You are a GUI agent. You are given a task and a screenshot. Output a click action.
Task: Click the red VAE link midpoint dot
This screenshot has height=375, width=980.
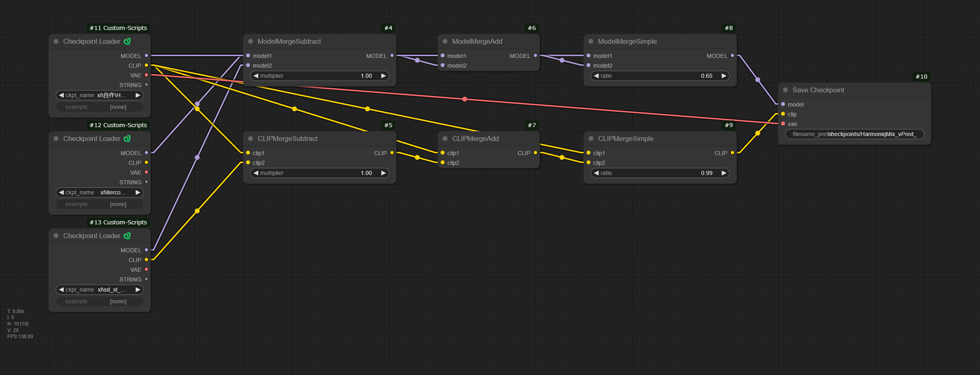pyautogui.click(x=465, y=99)
